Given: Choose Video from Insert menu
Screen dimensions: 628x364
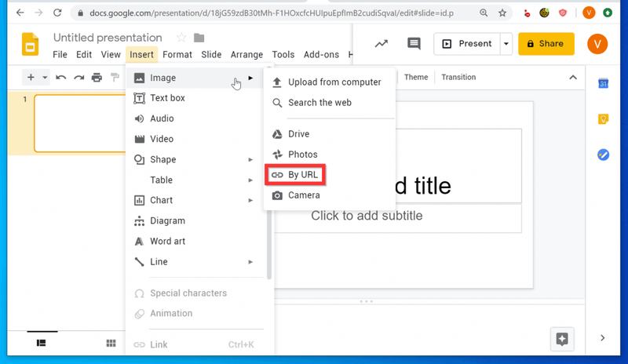Looking at the screenshot, I should [x=194, y=139].
